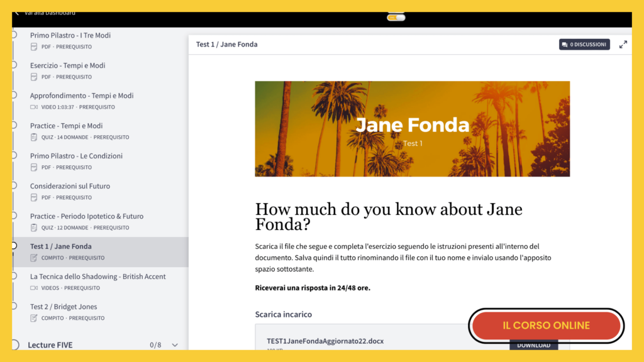Open video lesson Approfondimento - Tempi e Modi
This screenshot has width=644, height=362.
[82, 96]
